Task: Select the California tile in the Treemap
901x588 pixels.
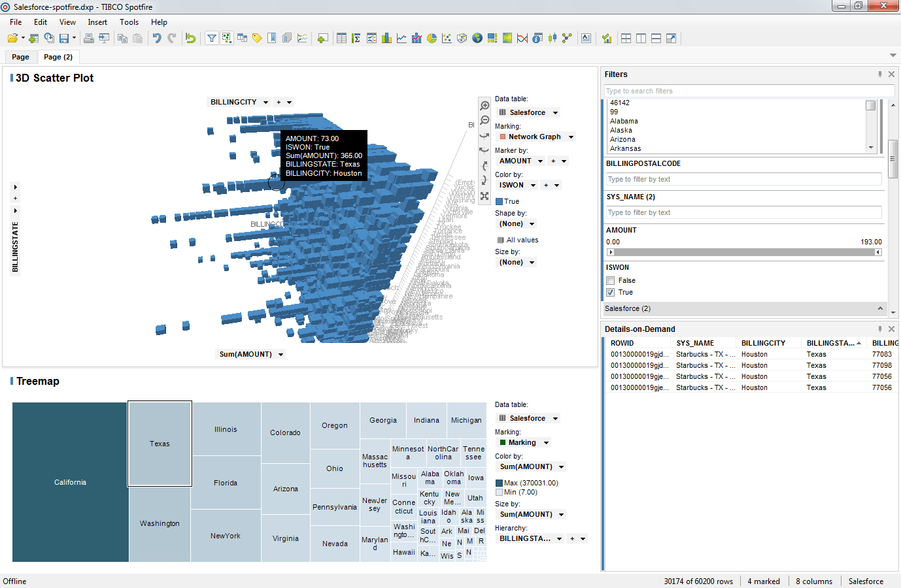Action: pos(70,482)
